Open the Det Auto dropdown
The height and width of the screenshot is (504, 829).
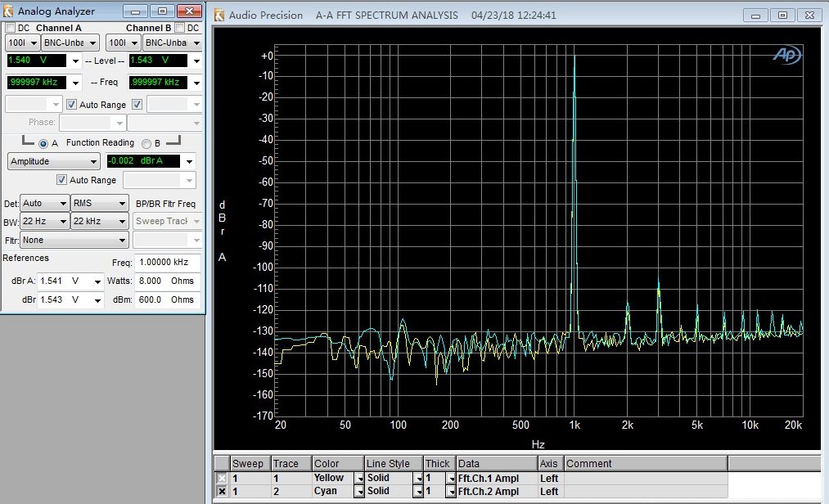[x=44, y=203]
